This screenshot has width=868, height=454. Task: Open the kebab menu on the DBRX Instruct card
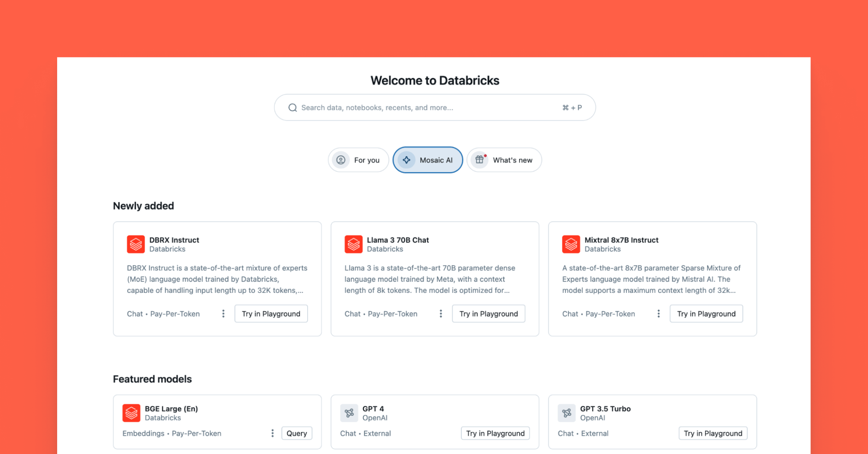(x=223, y=314)
